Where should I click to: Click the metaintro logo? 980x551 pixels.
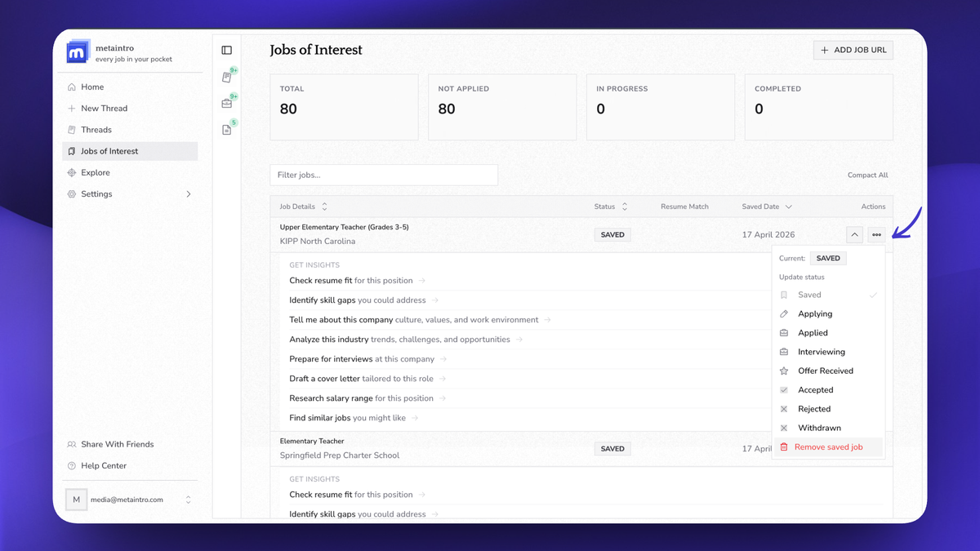point(76,53)
